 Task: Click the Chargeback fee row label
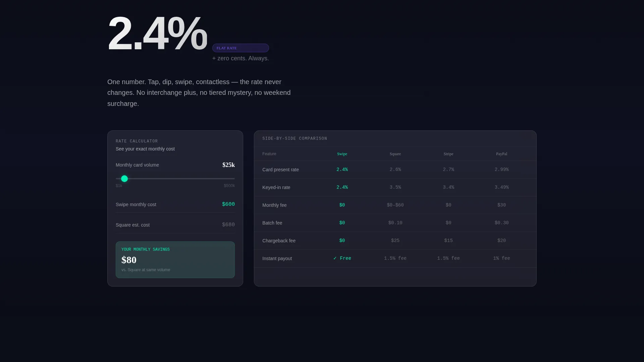(279, 241)
